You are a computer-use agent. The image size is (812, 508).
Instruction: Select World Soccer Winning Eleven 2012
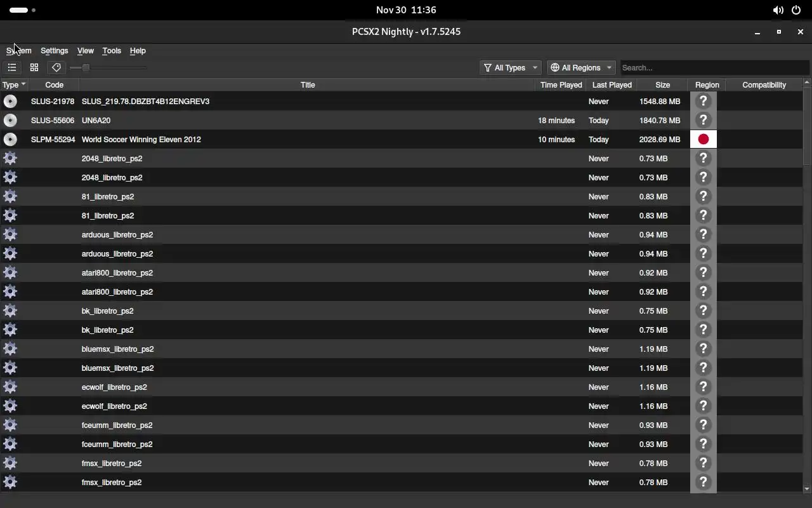[x=141, y=139]
